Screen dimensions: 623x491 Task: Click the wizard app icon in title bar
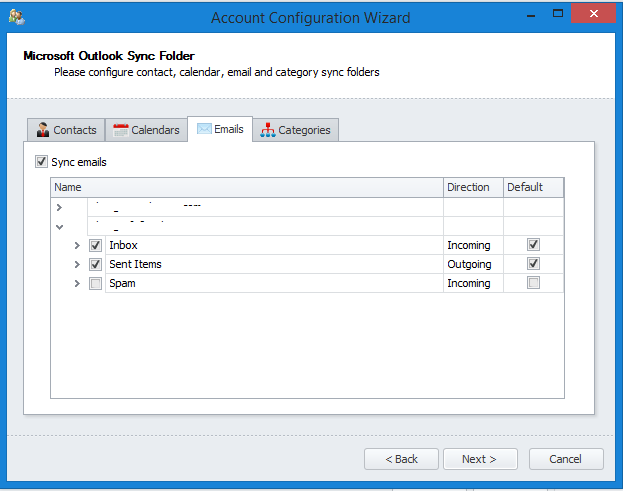click(16, 17)
